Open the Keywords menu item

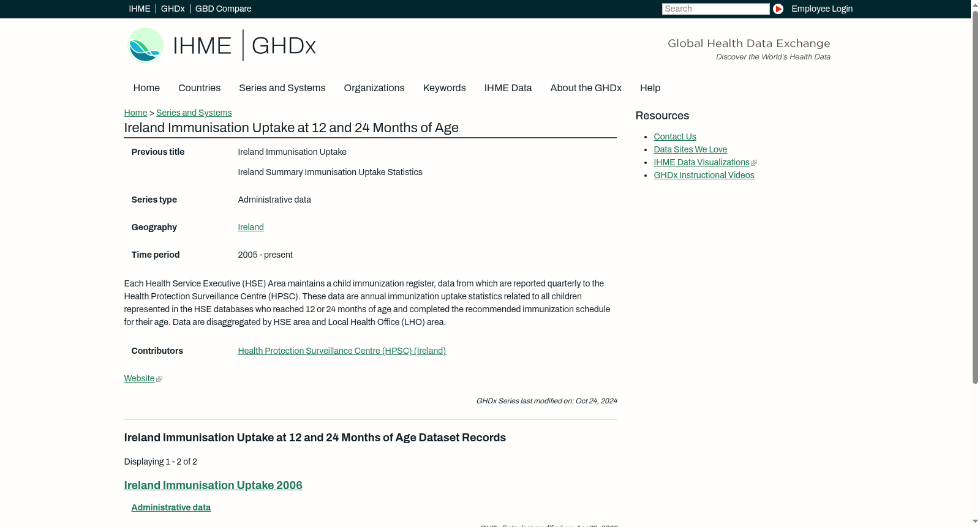coord(445,88)
